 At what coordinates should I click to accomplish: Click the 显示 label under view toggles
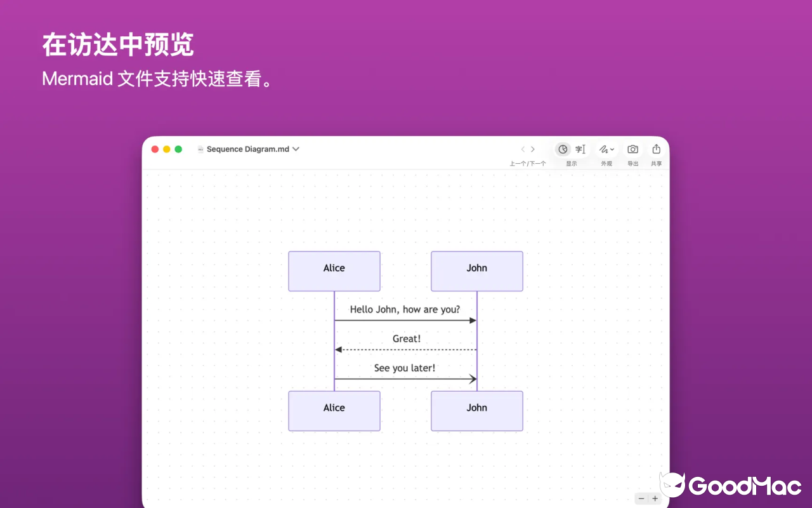click(x=572, y=164)
